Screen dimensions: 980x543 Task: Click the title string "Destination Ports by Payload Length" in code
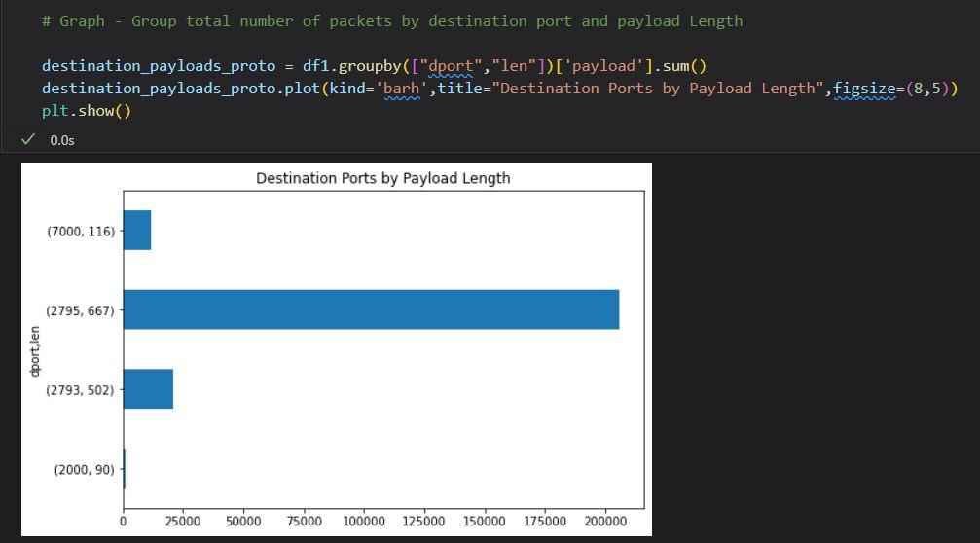[x=658, y=89]
